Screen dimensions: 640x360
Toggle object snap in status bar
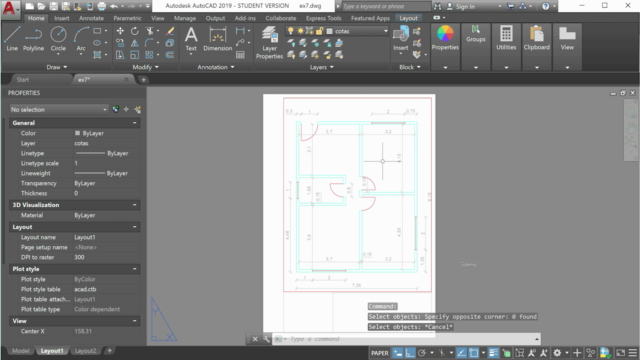(474, 353)
